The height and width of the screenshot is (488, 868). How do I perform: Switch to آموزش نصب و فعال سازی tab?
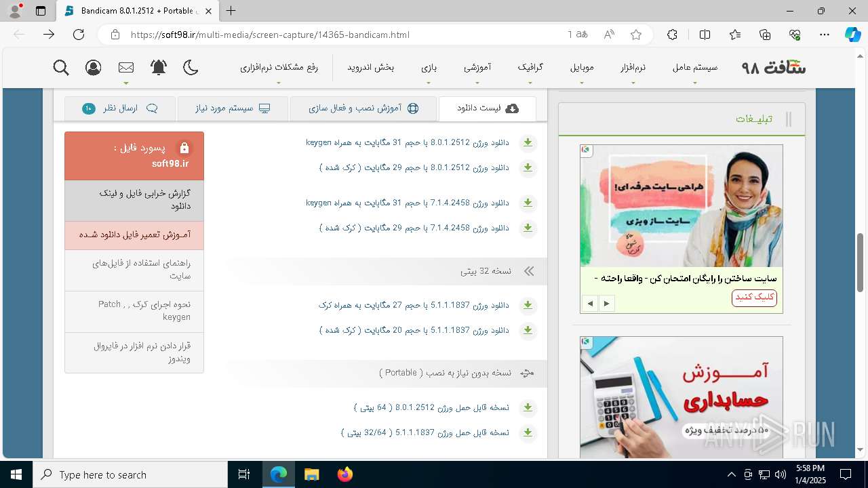tap(364, 108)
